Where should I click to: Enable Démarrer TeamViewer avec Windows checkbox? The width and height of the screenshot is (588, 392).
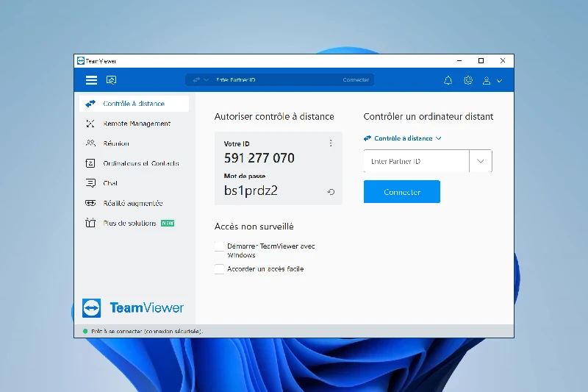coord(219,246)
